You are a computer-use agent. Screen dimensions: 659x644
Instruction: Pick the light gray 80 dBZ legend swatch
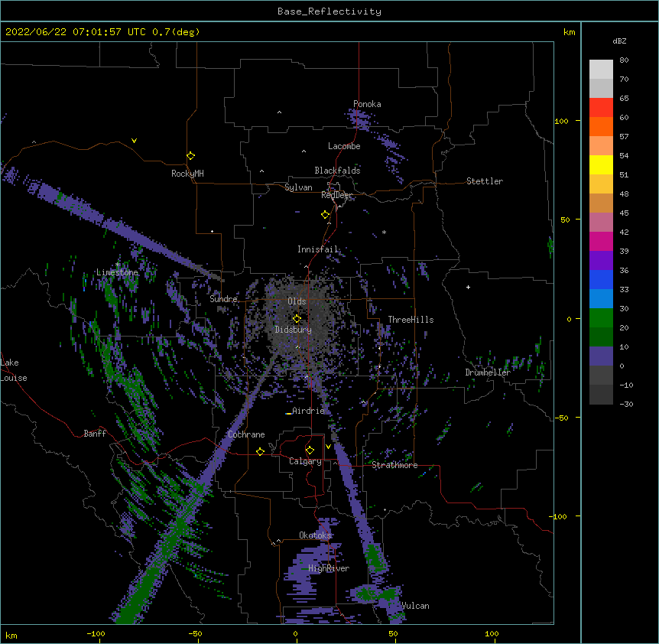[x=601, y=70]
